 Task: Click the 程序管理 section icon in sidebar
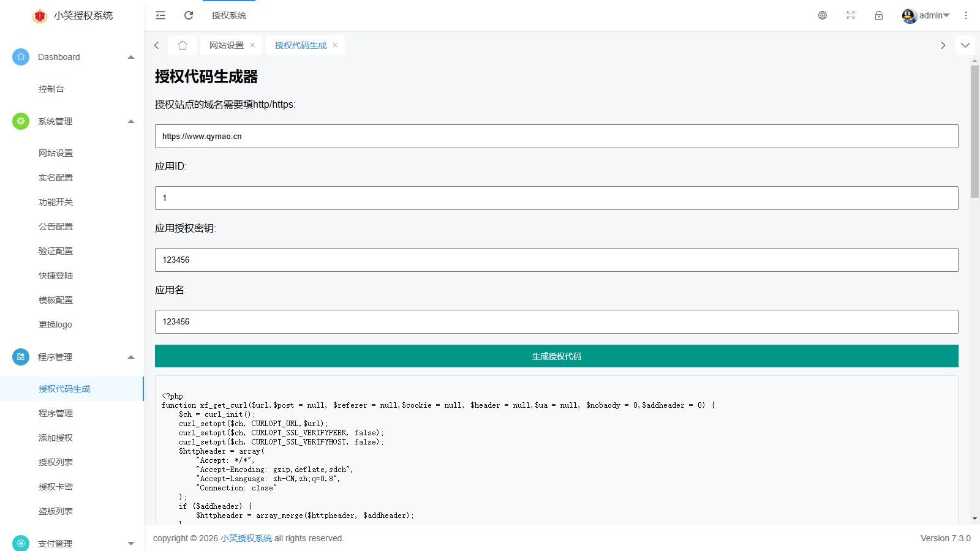coord(20,356)
